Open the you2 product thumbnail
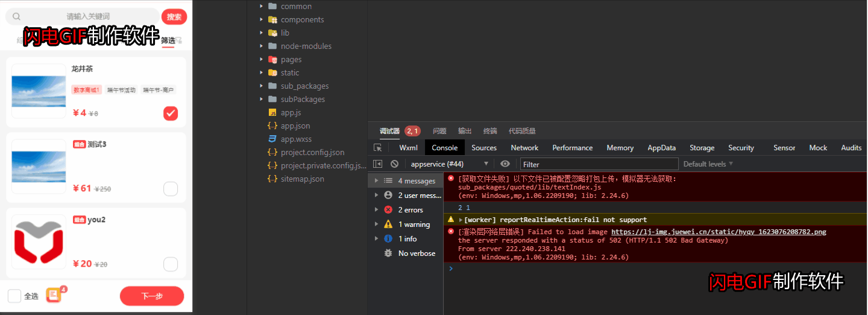Image resolution: width=868 pixels, height=315 pixels. pos(39,241)
